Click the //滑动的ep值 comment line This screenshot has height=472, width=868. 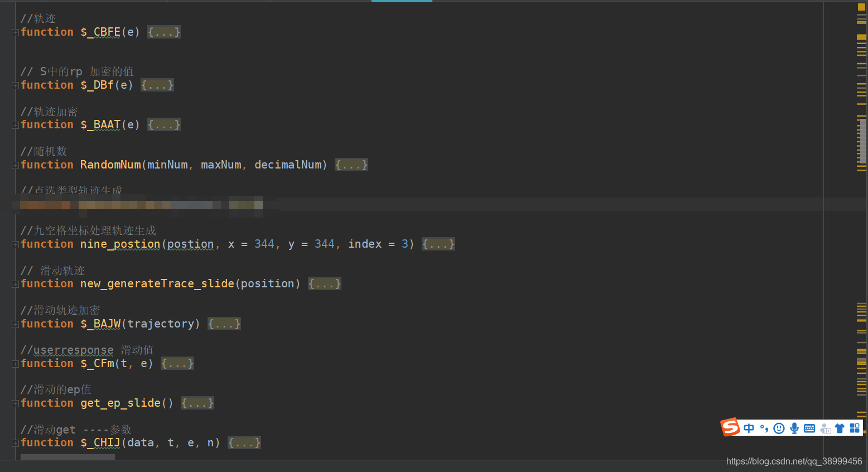(56, 389)
